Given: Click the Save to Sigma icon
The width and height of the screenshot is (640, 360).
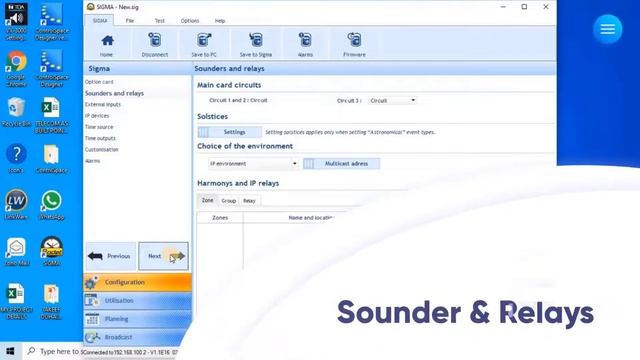Looking at the screenshot, I should [x=256, y=44].
